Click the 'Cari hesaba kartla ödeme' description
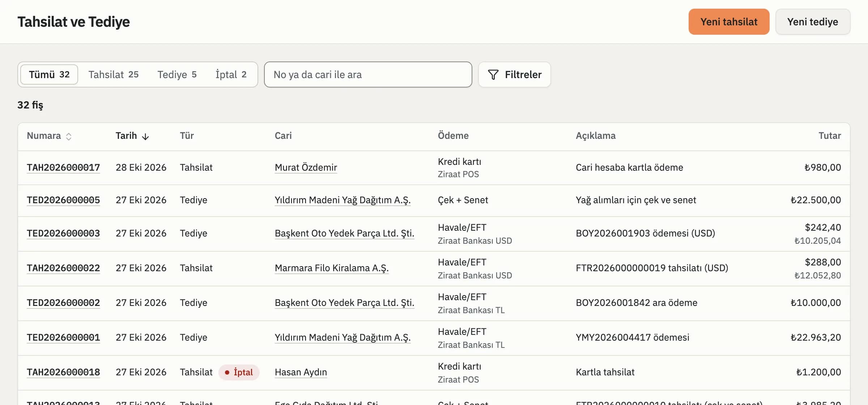Viewport: 868px width, 405px height. [629, 167]
